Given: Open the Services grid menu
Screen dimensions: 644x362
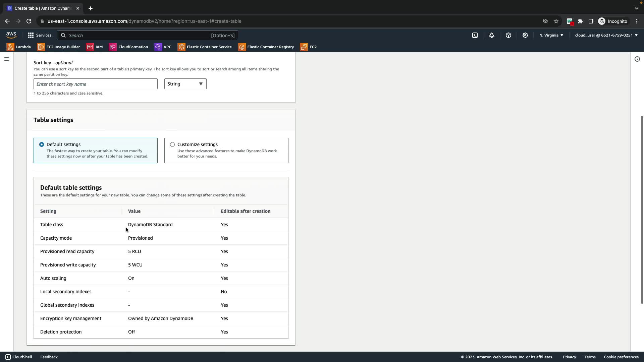Looking at the screenshot, I should pyautogui.click(x=40, y=35).
